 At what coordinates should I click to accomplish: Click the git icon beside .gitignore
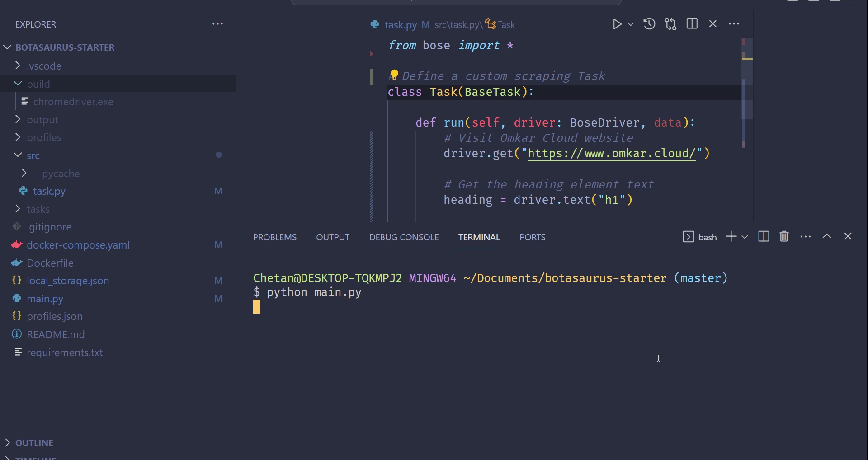click(x=17, y=226)
